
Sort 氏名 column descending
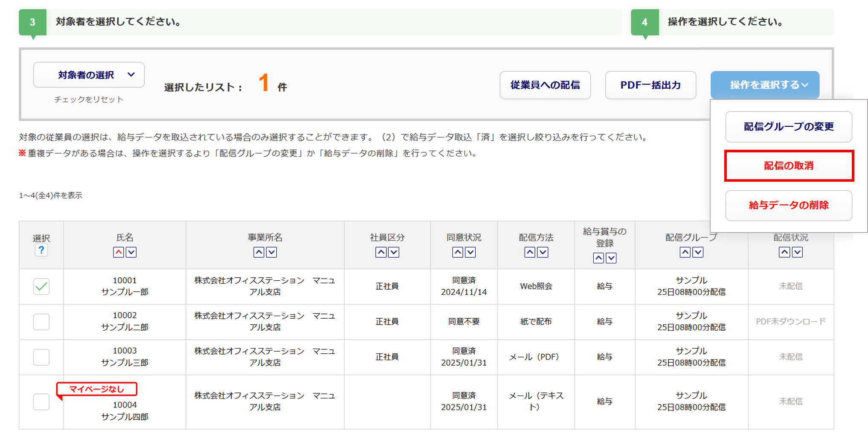(131, 252)
